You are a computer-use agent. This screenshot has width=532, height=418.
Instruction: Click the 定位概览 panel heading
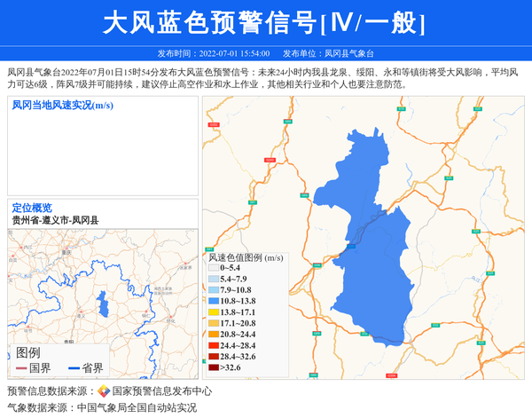click(x=32, y=208)
